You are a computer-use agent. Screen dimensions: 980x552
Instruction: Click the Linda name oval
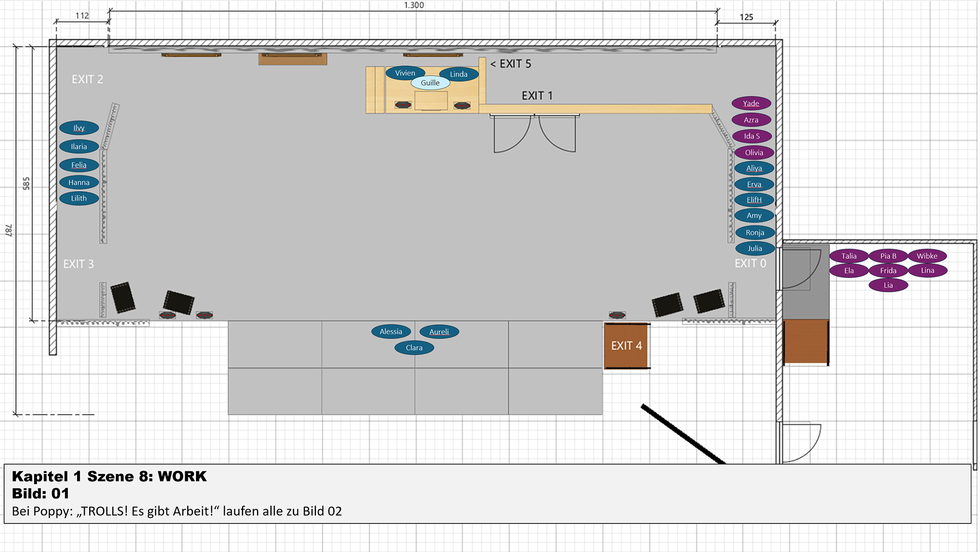(x=458, y=75)
